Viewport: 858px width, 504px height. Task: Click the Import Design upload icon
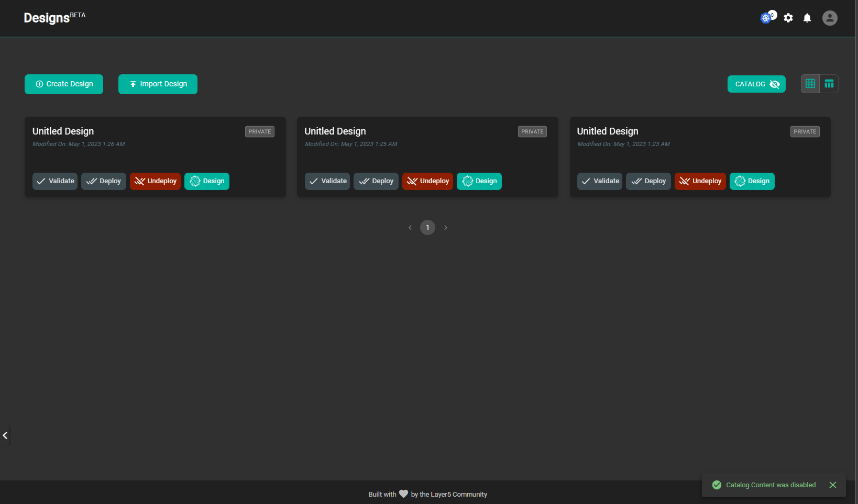pos(133,84)
